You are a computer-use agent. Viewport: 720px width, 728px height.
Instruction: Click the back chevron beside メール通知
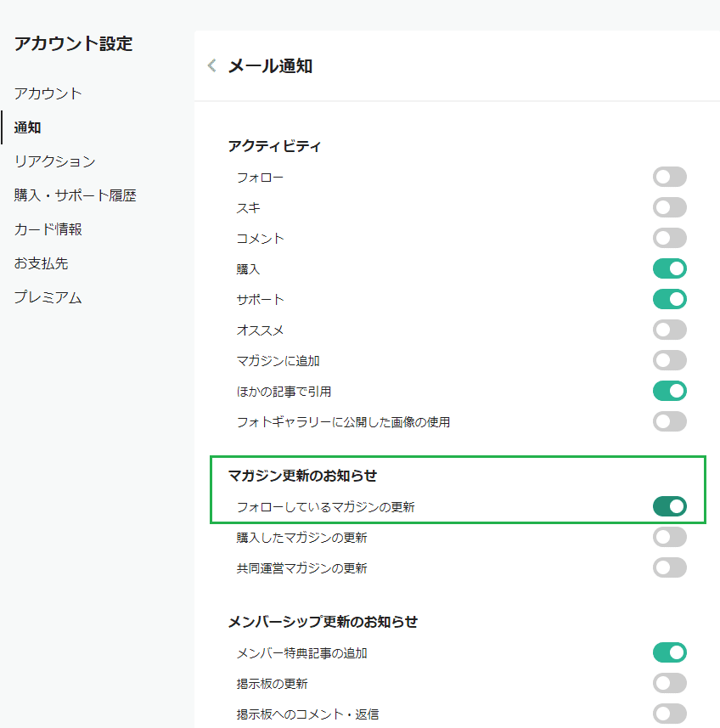click(211, 65)
